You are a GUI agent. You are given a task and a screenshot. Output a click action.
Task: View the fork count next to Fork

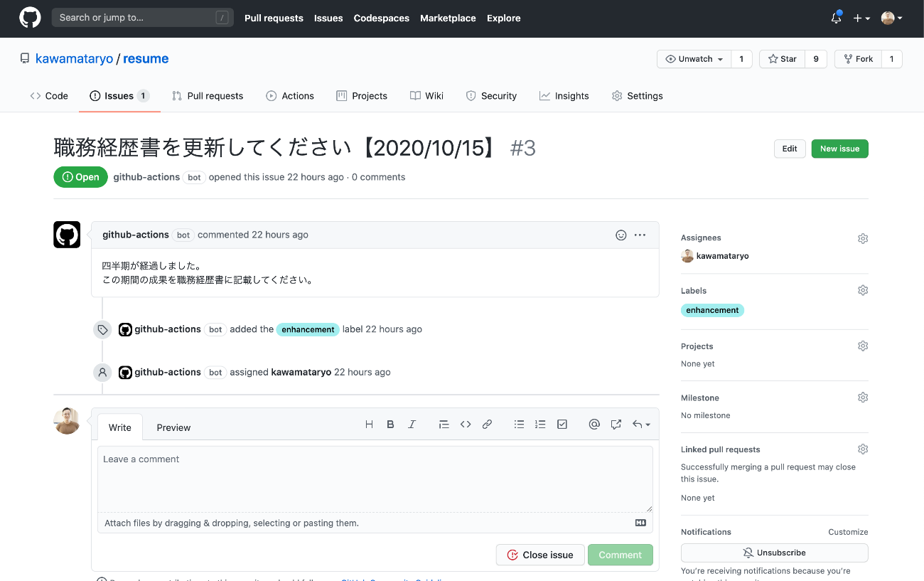coord(891,59)
